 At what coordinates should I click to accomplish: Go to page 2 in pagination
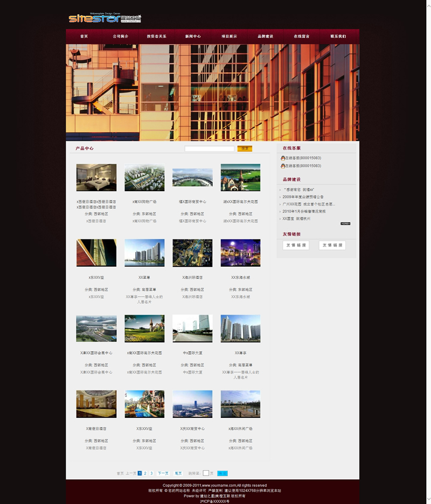click(x=145, y=473)
